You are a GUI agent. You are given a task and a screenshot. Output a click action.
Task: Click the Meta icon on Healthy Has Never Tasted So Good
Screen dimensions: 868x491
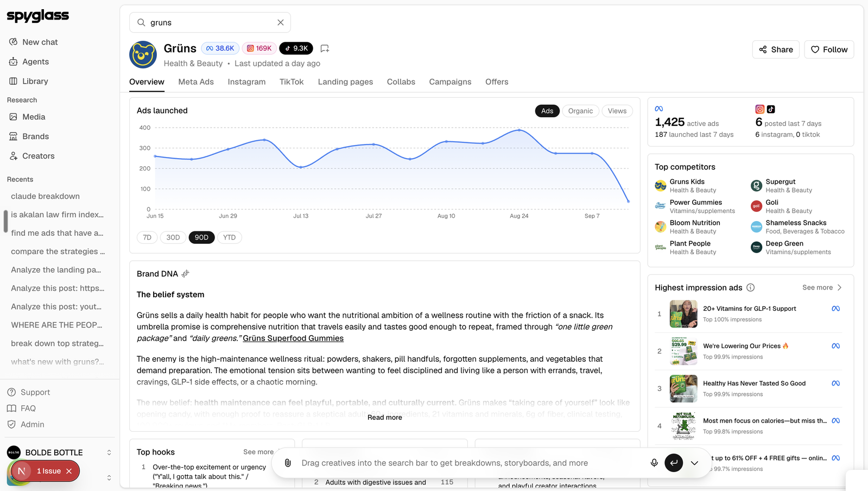pos(836,383)
